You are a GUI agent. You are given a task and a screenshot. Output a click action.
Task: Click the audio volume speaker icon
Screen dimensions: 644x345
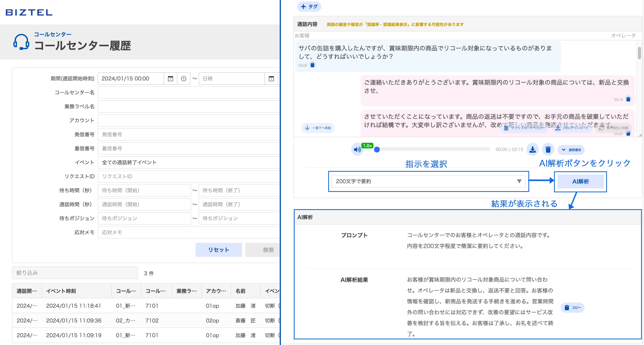(357, 150)
